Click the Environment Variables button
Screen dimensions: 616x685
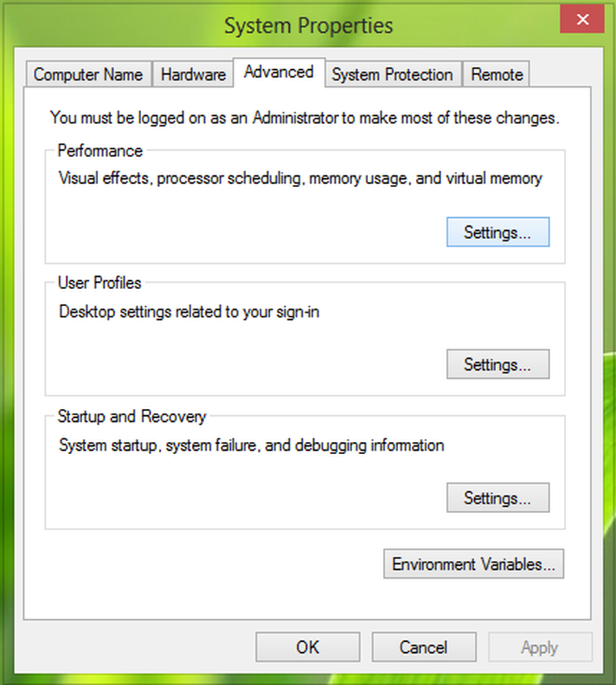tap(473, 564)
